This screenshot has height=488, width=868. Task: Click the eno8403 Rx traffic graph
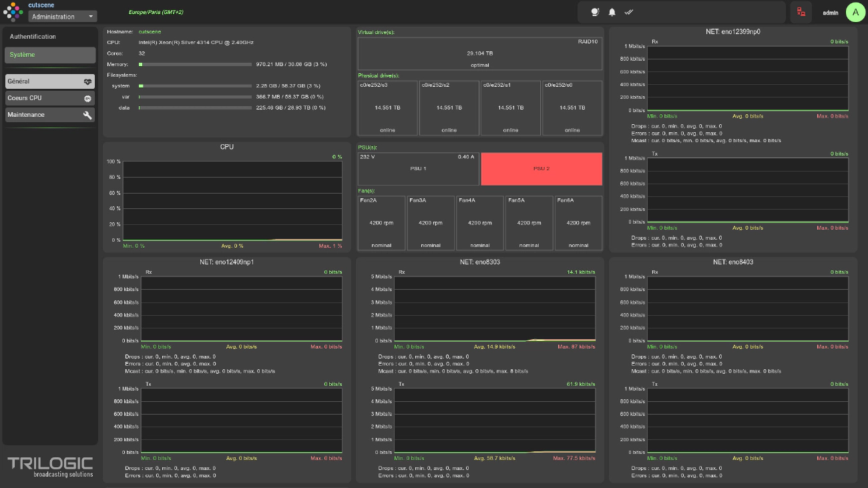(748, 308)
